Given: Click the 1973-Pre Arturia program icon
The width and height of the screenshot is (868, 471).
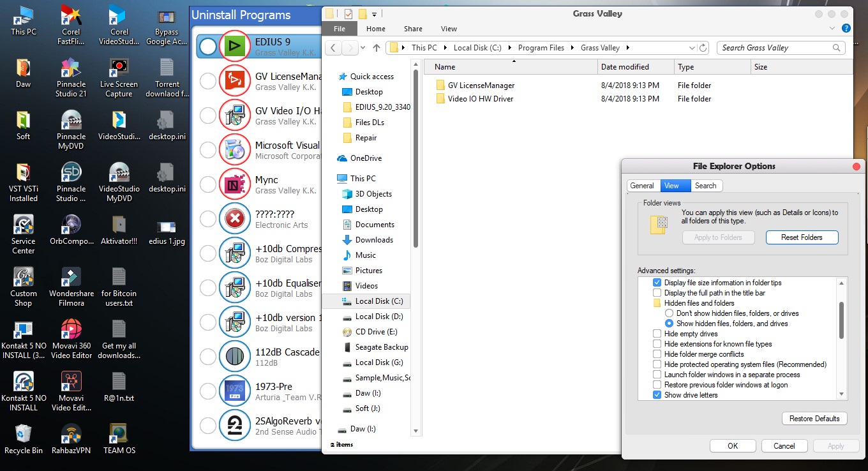Looking at the screenshot, I should coord(236,391).
